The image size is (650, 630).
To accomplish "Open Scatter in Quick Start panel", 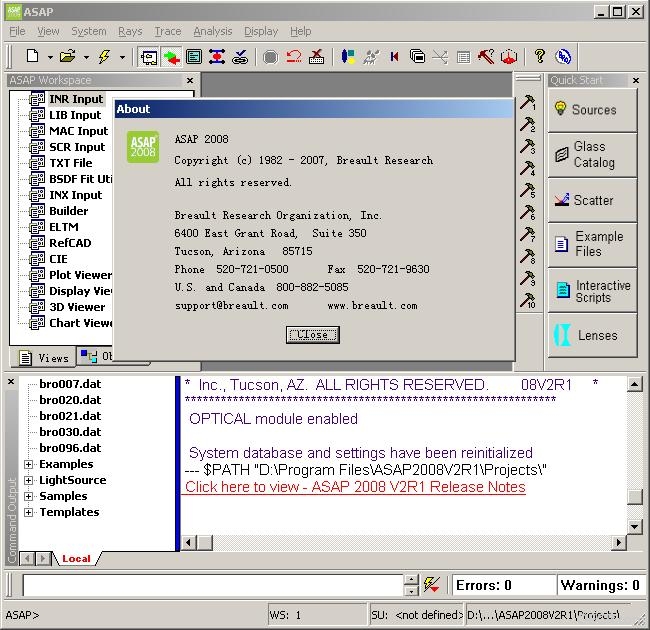I will point(592,200).
